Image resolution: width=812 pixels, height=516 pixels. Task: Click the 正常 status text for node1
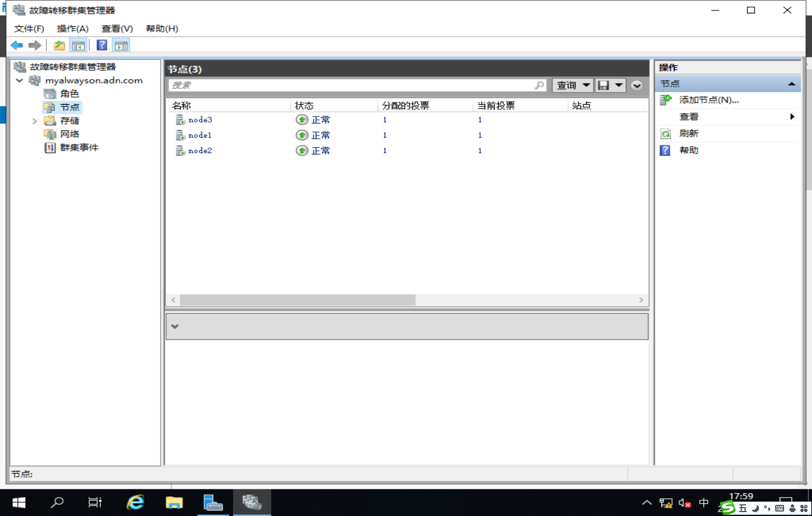coord(321,135)
